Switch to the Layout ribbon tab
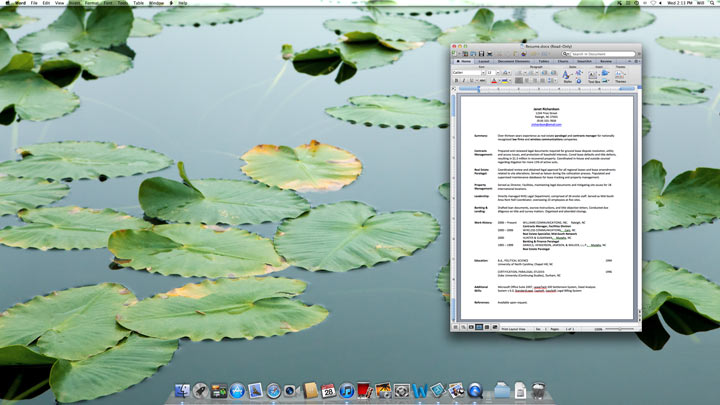This screenshot has width=720, height=405. click(483, 61)
